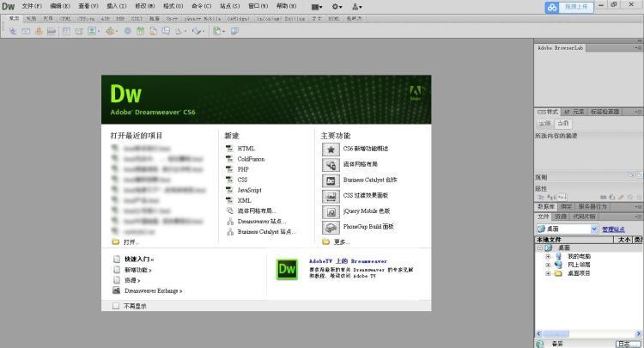The image size is (644, 348).
Task: Click the CSS 过渡效果面板 icon
Action: point(331,196)
